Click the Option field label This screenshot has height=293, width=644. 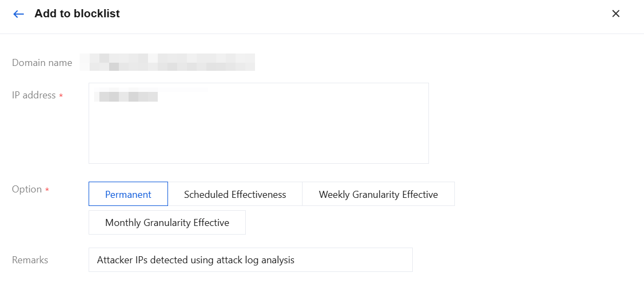coord(27,189)
